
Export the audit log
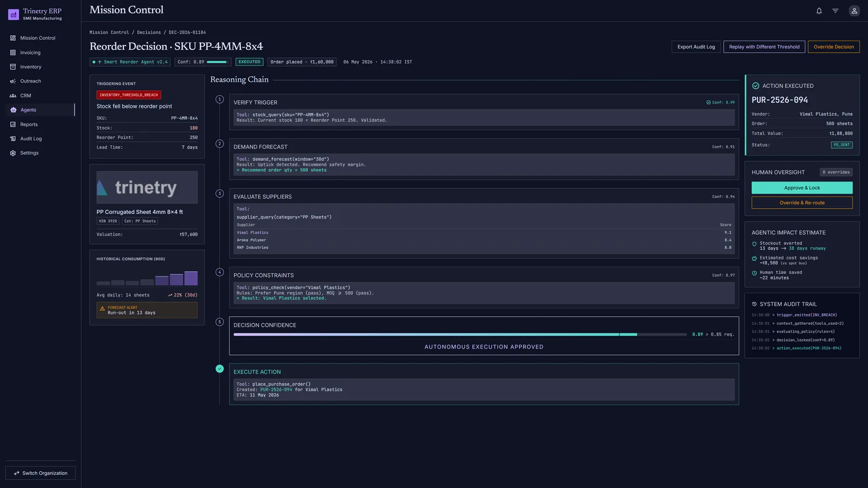(696, 47)
